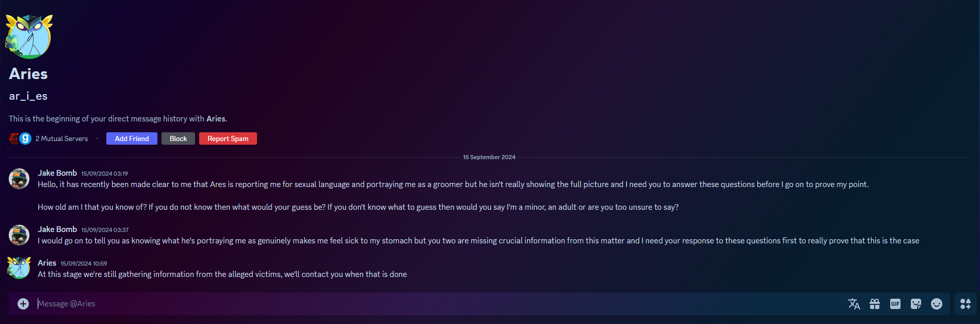Click Aries' large profile picture
Screen dimensions: 980x324
pos(28,35)
